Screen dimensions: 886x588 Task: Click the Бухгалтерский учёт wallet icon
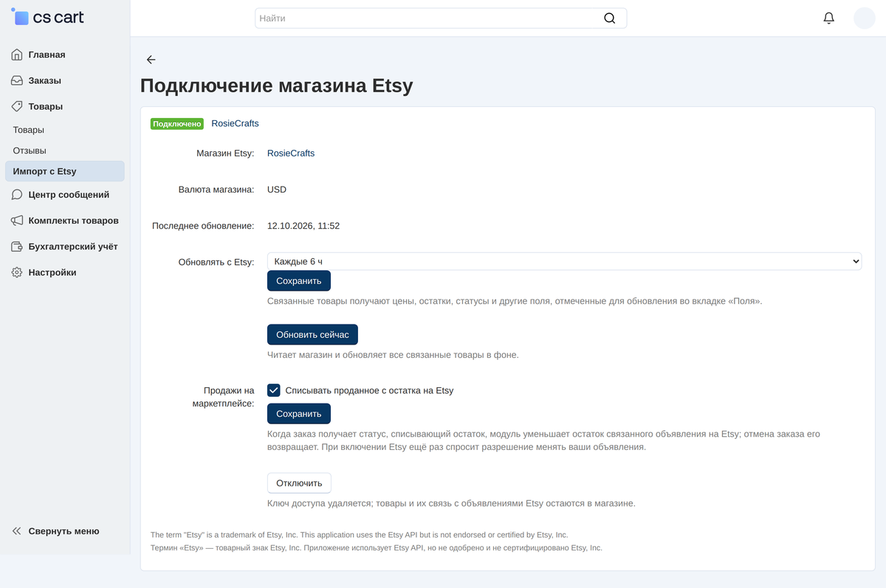pos(17,246)
